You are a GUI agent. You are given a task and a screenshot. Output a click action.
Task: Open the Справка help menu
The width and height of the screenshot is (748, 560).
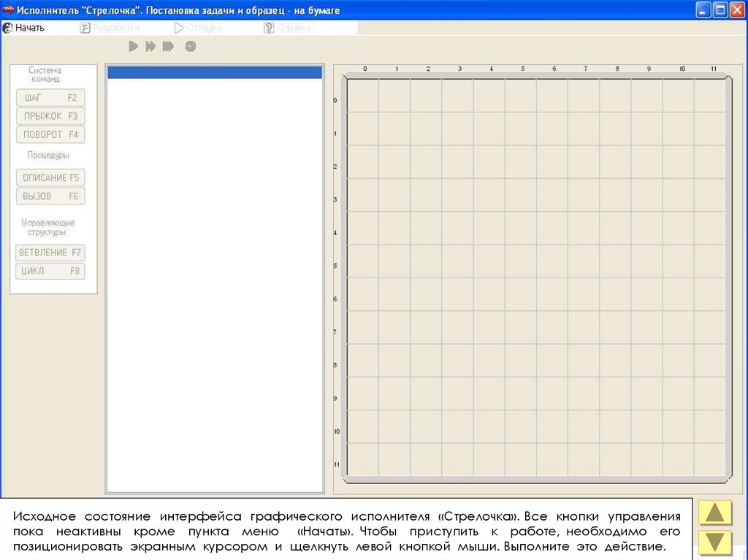287,28
